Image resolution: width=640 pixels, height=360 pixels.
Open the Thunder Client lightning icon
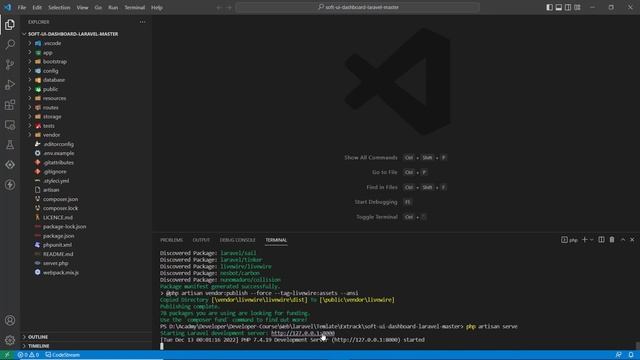point(10,184)
